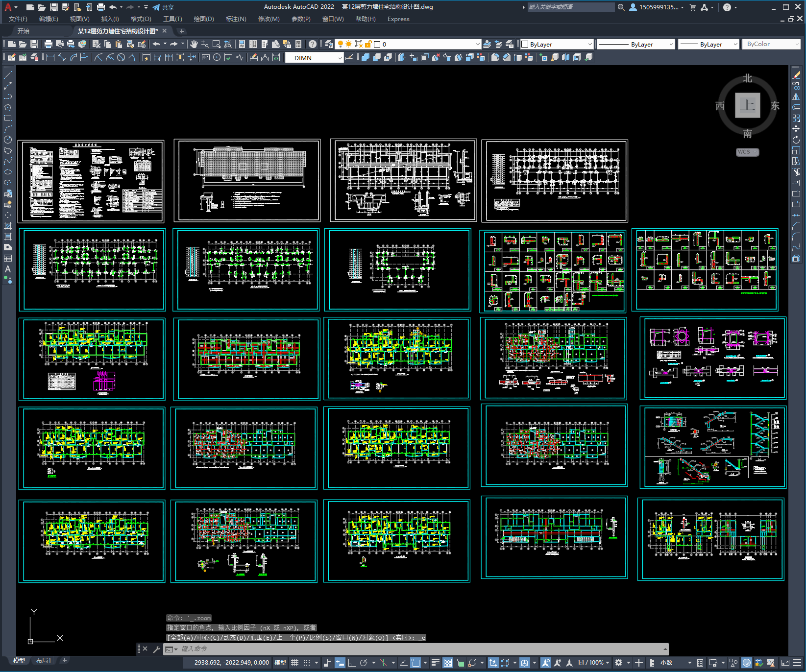Click the coordinates readout 2938.692, -2022.949

(x=232, y=662)
